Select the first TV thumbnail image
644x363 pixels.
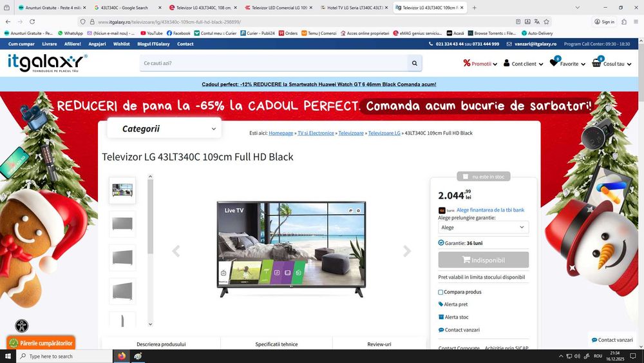(x=122, y=190)
